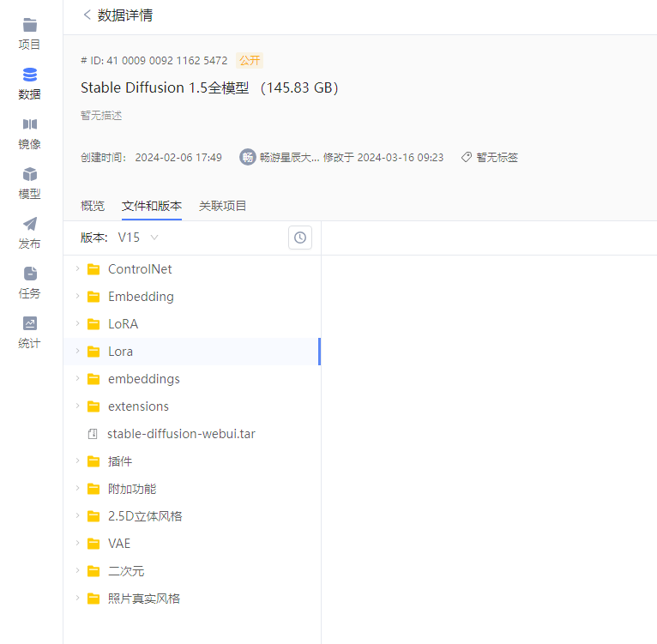Click the 暂无标签 tag label
The height and width of the screenshot is (644, 657).
point(497,158)
